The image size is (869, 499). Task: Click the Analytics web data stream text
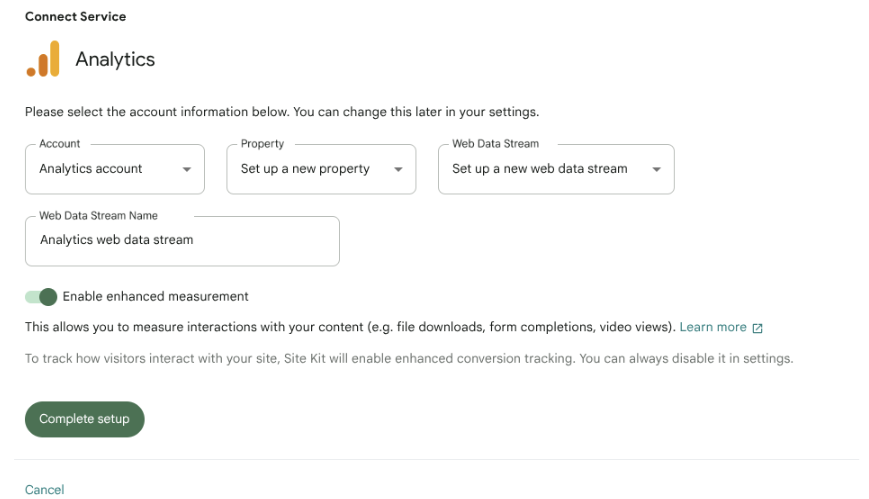pyautogui.click(x=116, y=240)
